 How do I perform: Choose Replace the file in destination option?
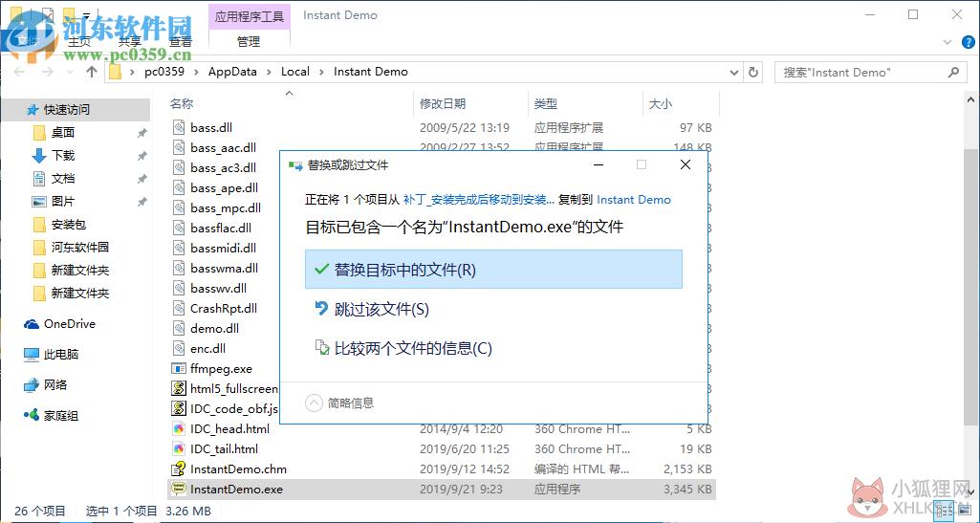493,270
